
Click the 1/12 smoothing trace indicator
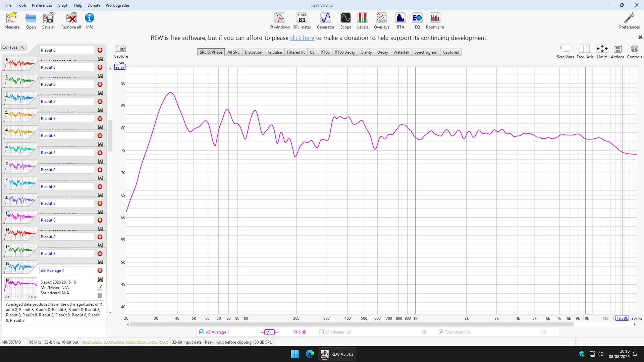[x=269, y=332]
